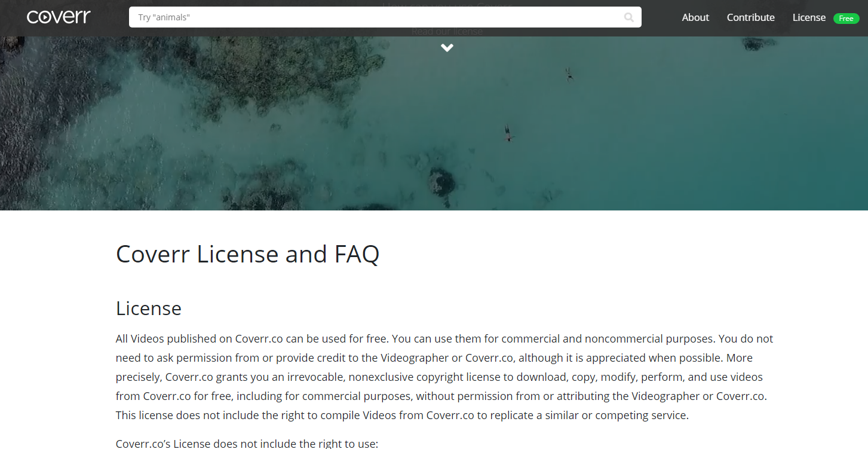Image resolution: width=868 pixels, height=449 pixels.
Task: Click 'This license does not include' sentence
Action: point(402,416)
